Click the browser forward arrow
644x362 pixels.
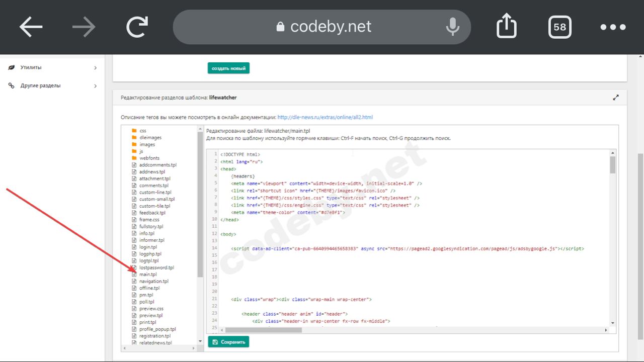84,27
